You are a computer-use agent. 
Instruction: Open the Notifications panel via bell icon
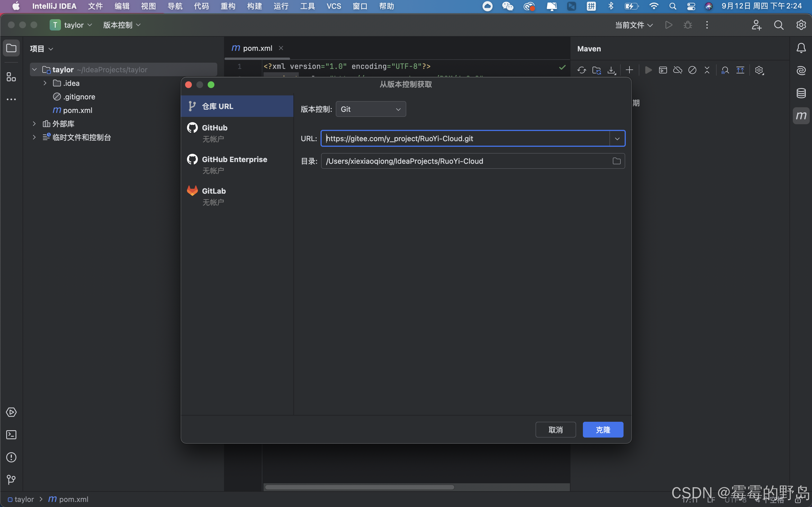[802, 48]
